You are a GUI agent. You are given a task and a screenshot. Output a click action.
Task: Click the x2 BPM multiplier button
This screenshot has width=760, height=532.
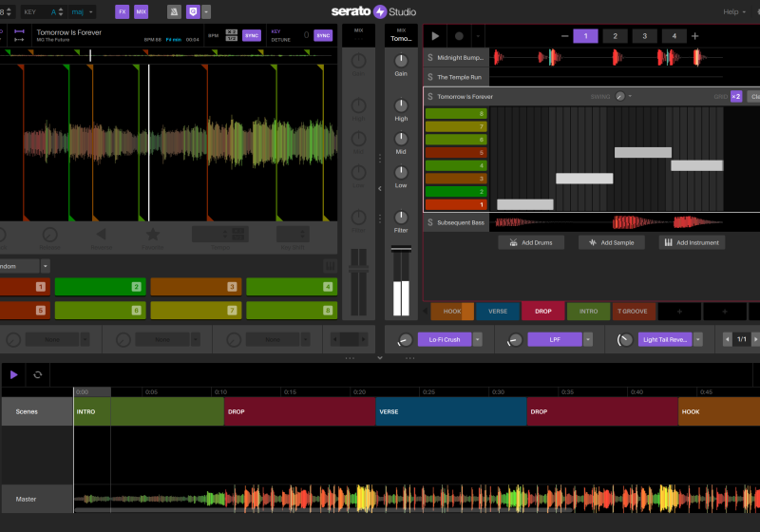(232, 32)
